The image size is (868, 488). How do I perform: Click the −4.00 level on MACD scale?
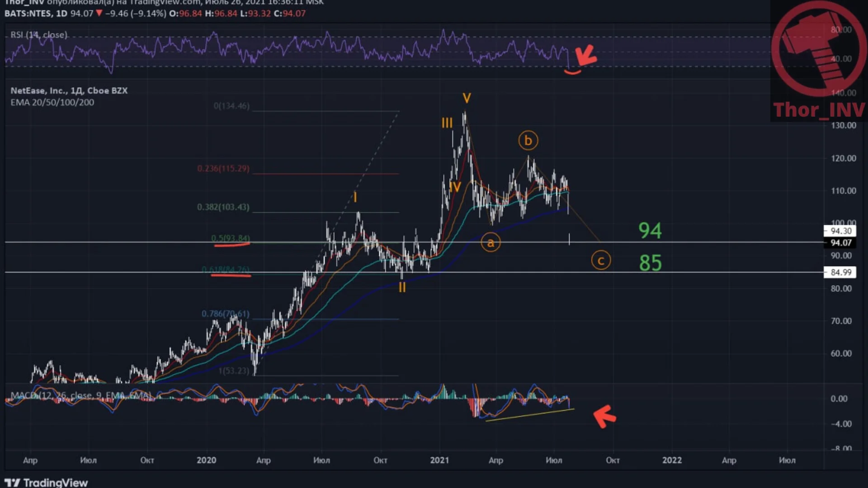[x=841, y=424]
